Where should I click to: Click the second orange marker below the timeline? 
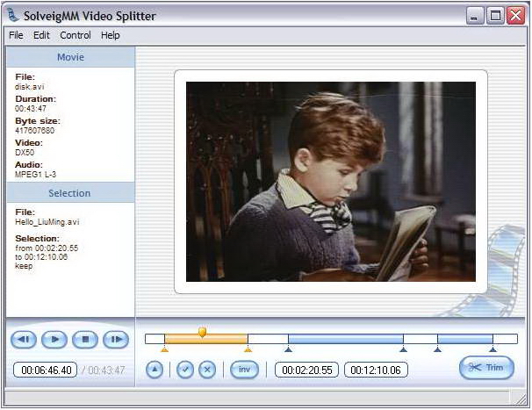248,349
